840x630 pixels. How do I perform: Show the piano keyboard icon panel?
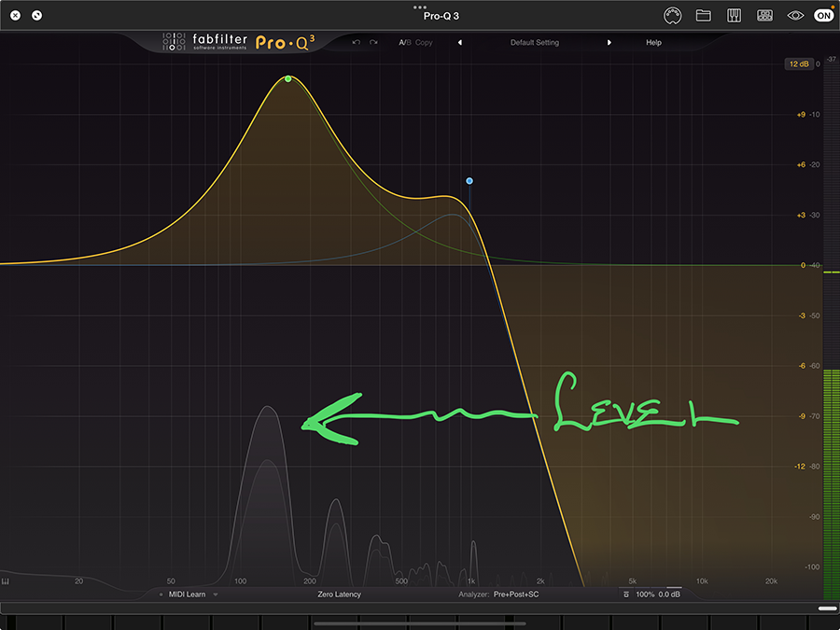click(x=734, y=16)
